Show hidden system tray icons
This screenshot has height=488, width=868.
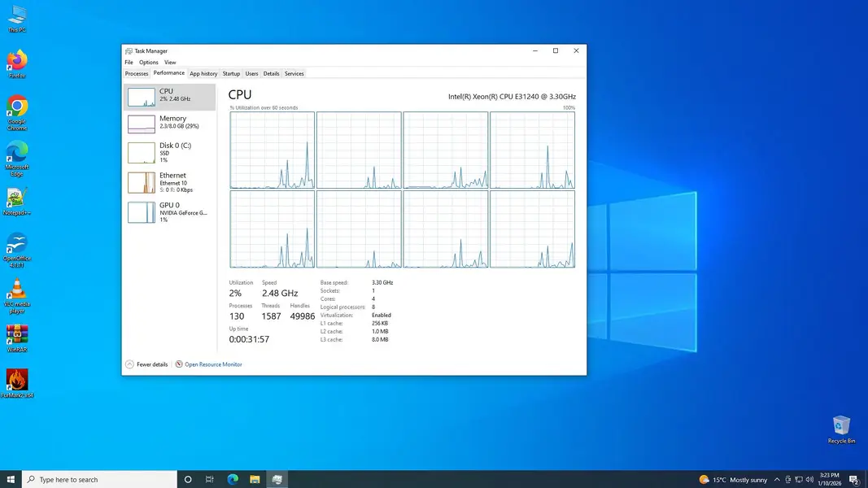point(777,480)
